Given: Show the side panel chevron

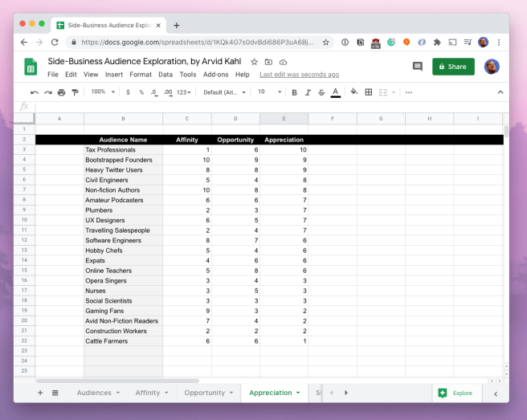Looking at the screenshot, I should (496, 393).
